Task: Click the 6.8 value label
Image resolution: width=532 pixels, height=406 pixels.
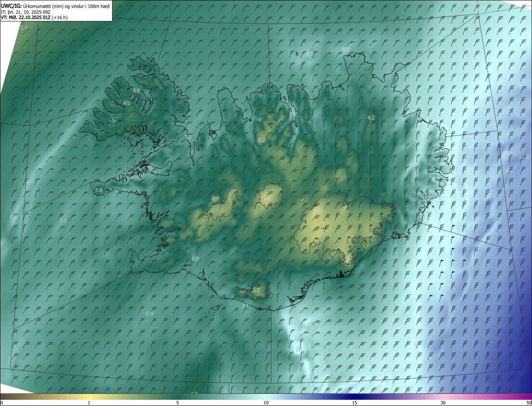Action: click(195, 259)
